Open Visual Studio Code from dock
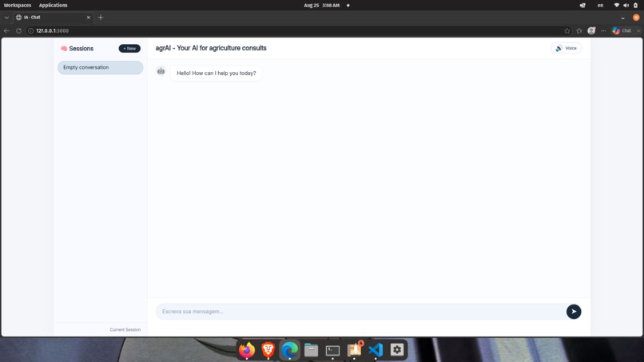 (376, 350)
